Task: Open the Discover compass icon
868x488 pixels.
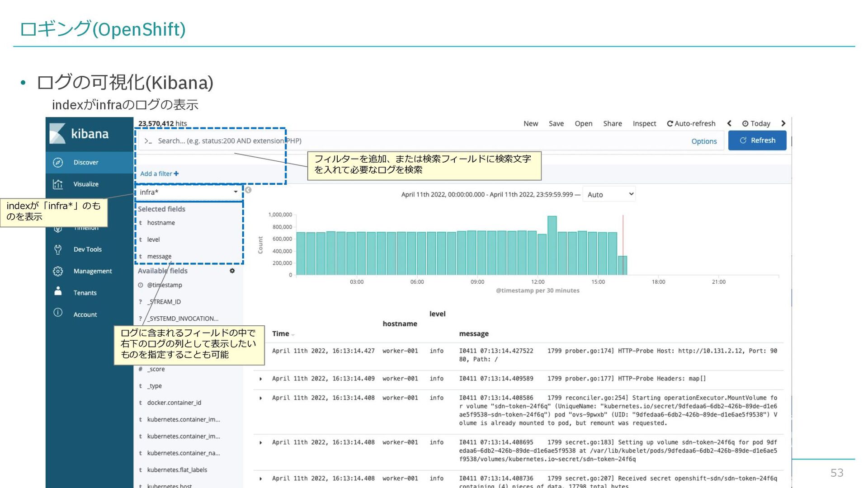Action: point(58,163)
